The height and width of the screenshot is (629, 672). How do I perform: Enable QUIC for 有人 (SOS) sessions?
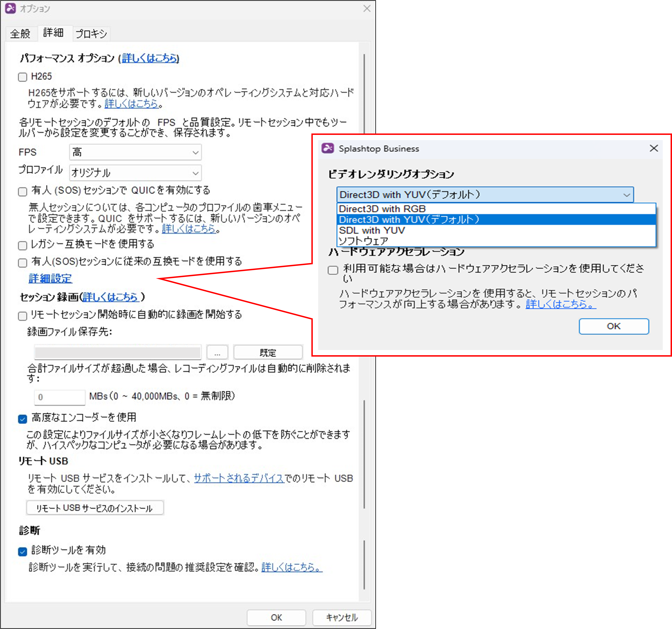pyautogui.click(x=22, y=192)
